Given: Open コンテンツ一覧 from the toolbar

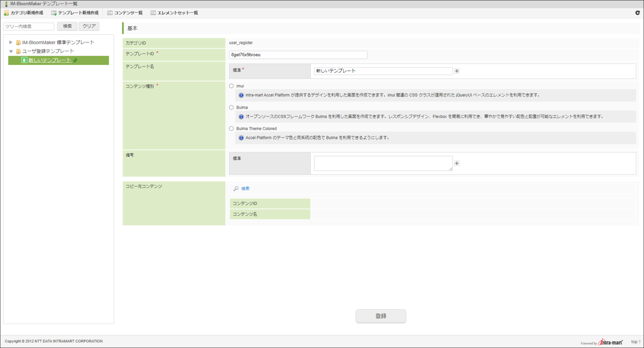Looking at the screenshot, I should click(125, 13).
